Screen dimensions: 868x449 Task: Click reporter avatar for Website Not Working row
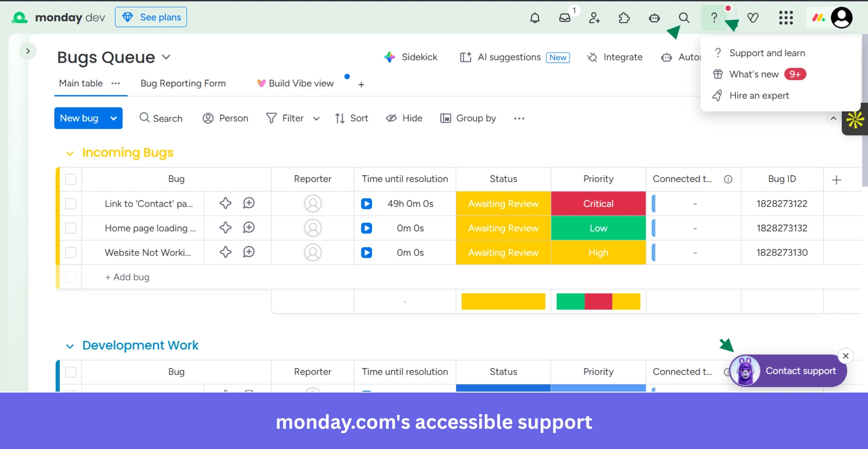(313, 252)
